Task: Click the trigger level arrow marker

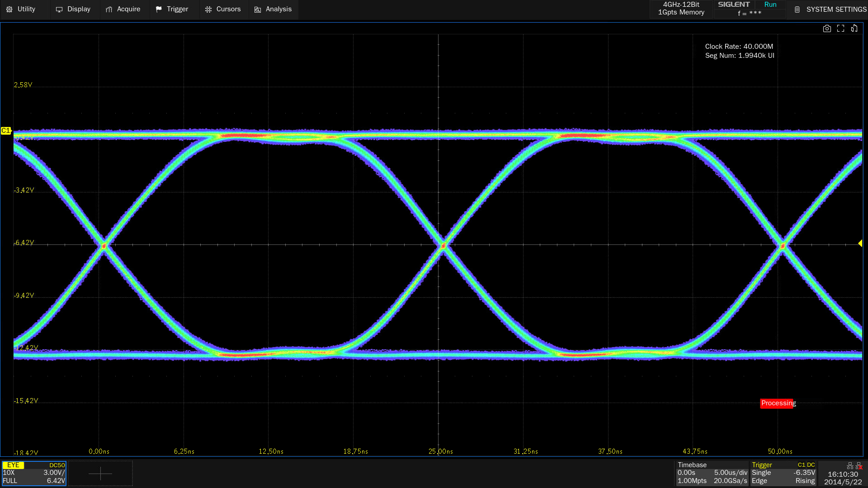Action: tap(860, 244)
